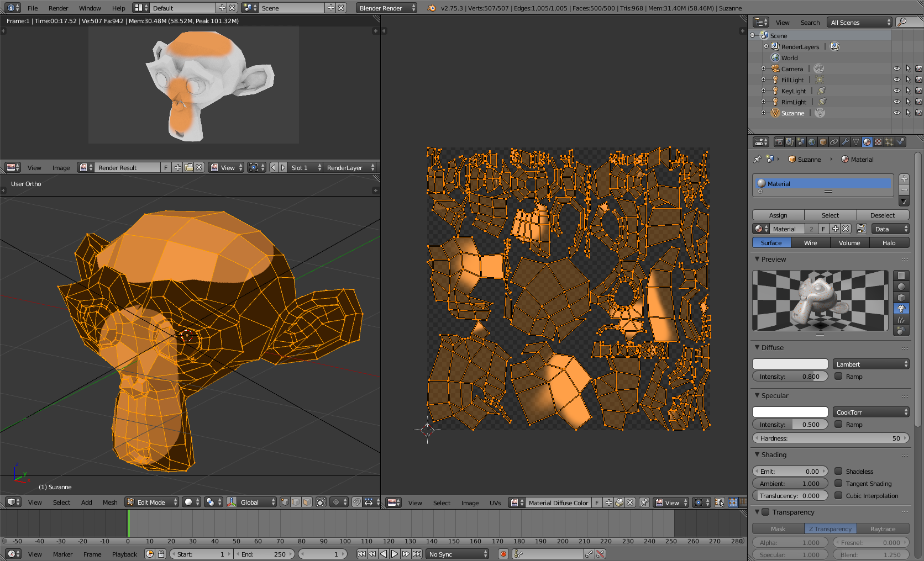Click the Assign material button
Viewport: 924px width, 561px height.
point(778,215)
